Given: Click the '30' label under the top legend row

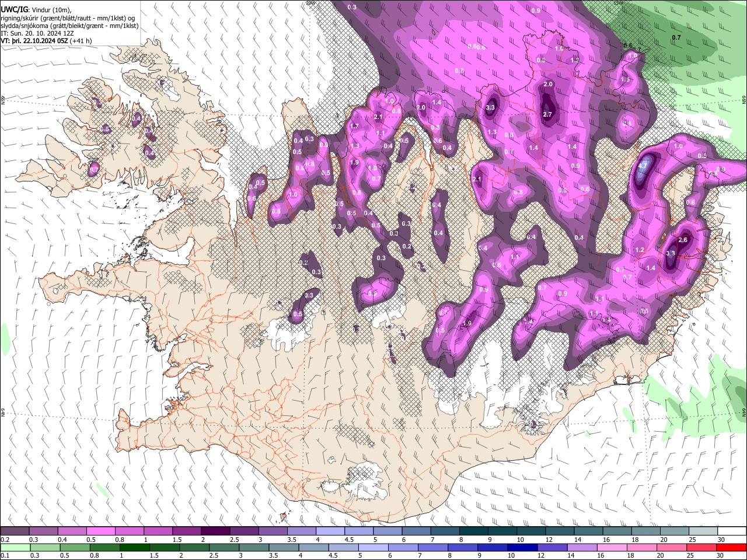Looking at the screenshot, I should (x=721, y=540).
